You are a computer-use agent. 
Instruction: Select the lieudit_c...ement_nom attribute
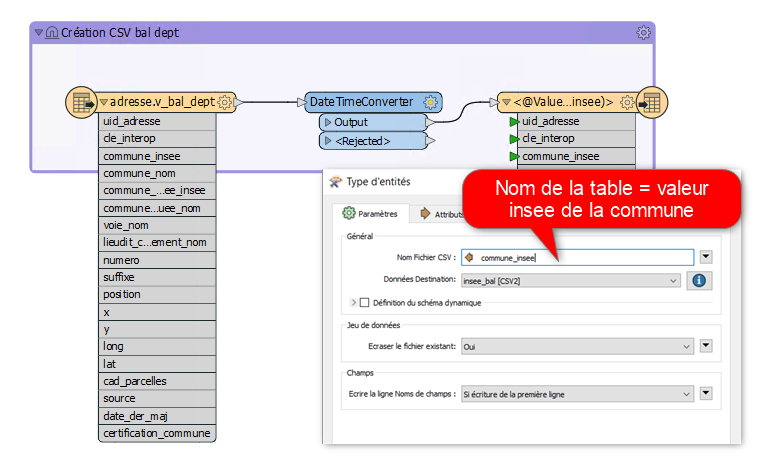click(157, 242)
